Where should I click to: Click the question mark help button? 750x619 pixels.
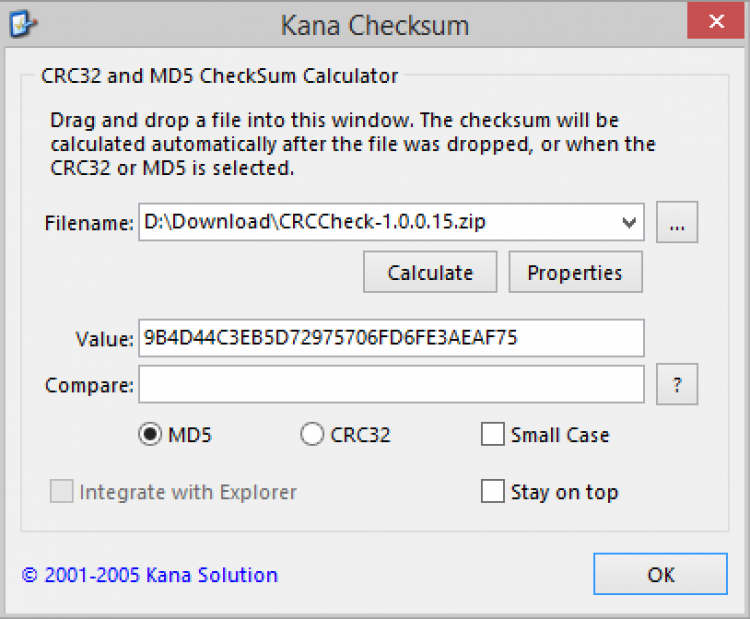coord(677,384)
